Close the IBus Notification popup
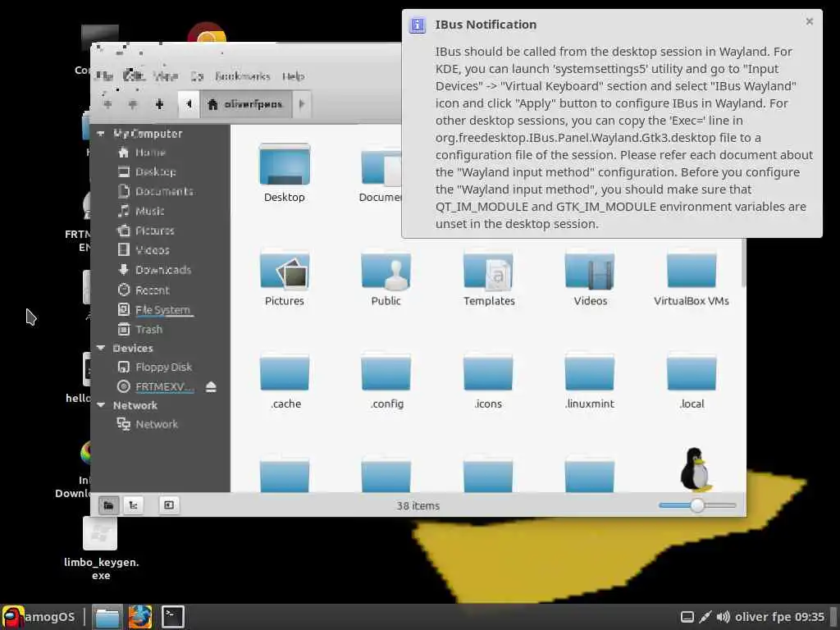 (x=810, y=21)
